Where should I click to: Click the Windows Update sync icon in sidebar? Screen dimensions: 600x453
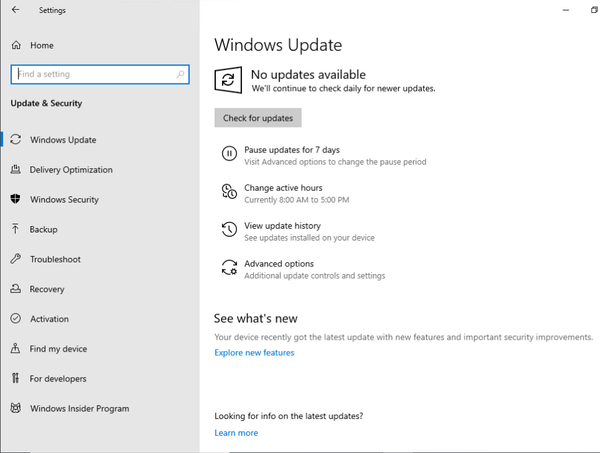click(16, 139)
